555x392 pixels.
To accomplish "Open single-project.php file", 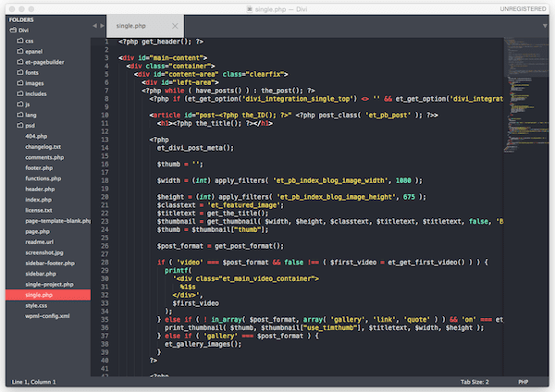I will point(50,285).
